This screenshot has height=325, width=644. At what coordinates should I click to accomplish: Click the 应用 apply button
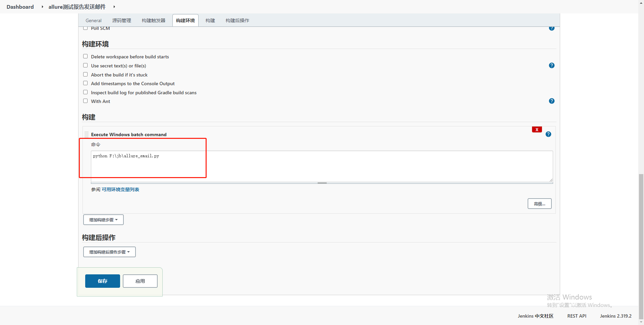click(140, 281)
